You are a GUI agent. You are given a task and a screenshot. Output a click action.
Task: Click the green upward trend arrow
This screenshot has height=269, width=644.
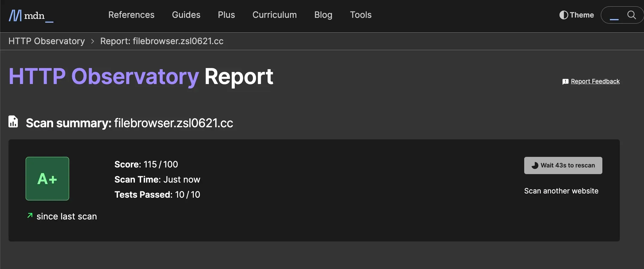pyautogui.click(x=30, y=216)
